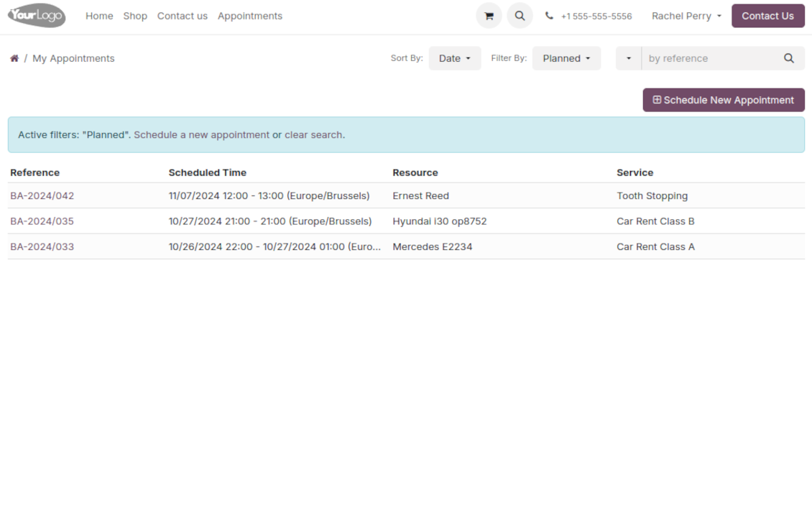Open appointment BA-2024/042

tap(42, 195)
